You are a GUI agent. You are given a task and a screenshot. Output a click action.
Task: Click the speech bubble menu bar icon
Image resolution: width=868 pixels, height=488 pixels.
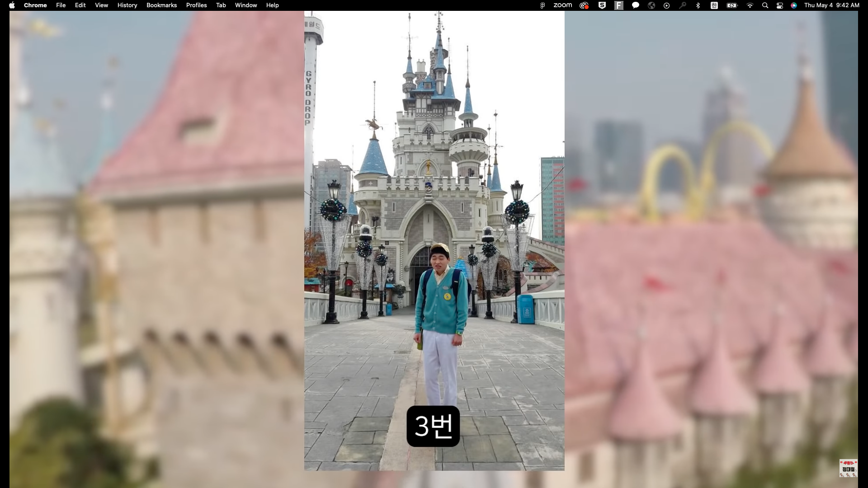pos(635,5)
